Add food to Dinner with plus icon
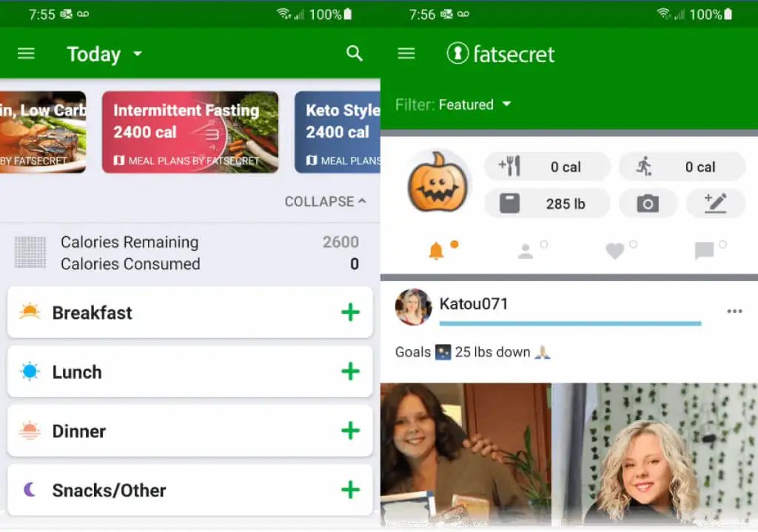The height and width of the screenshot is (532, 758). [x=350, y=431]
